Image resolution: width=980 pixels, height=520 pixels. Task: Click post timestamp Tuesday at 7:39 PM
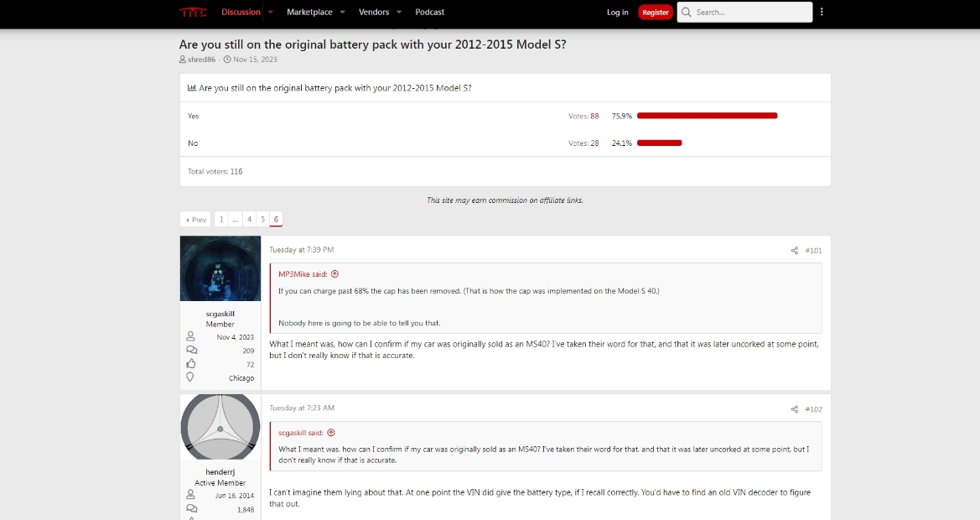point(301,249)
